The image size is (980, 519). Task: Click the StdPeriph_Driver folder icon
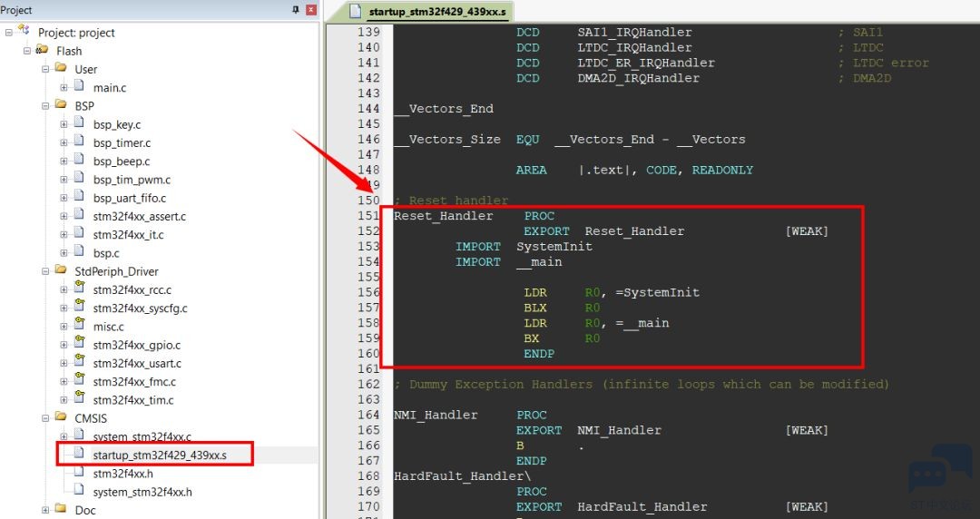point(61,270)
